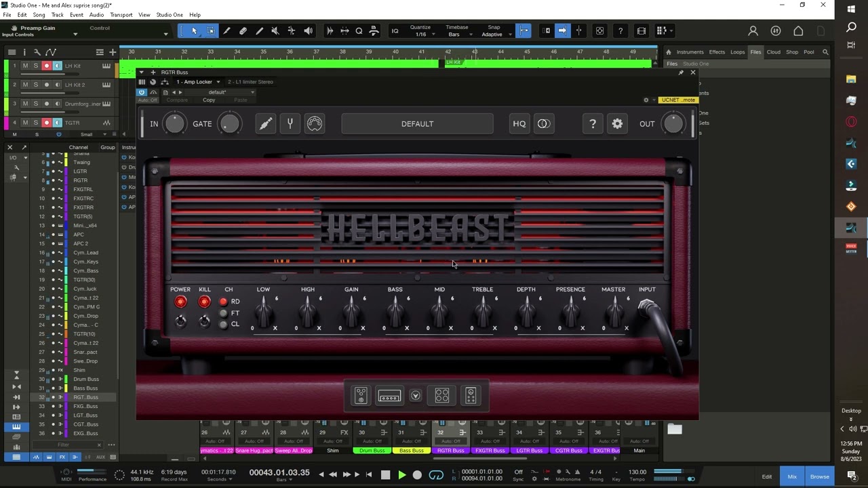This screenshot has height=488, width=868.
Task: Open the Studio One user account icon
Action: (x=753, y=31)
